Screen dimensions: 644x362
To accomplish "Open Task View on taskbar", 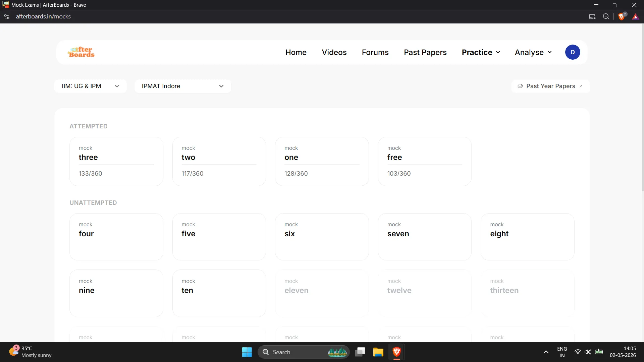I will [x=360, y=352].
